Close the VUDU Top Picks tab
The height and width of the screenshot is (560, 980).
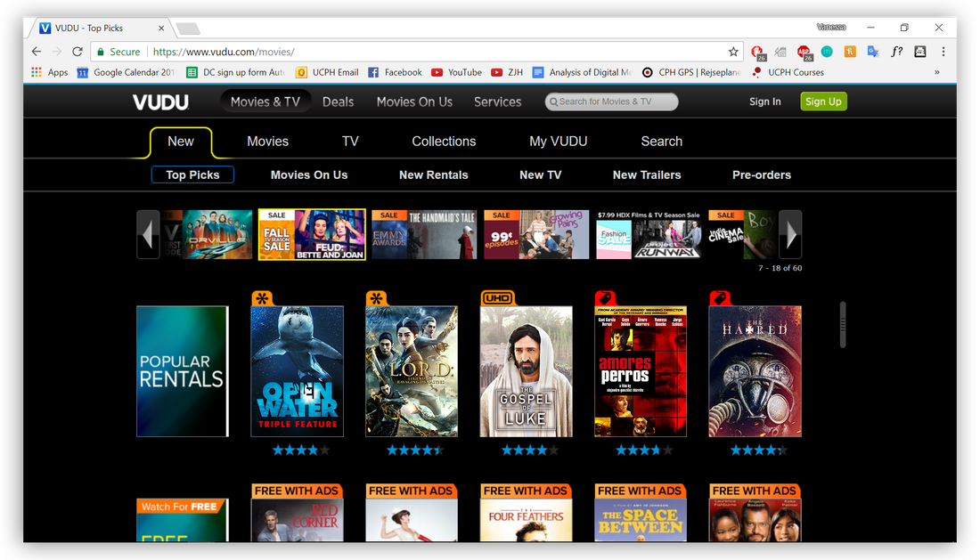pyautogui.click(x=161, y=28)
